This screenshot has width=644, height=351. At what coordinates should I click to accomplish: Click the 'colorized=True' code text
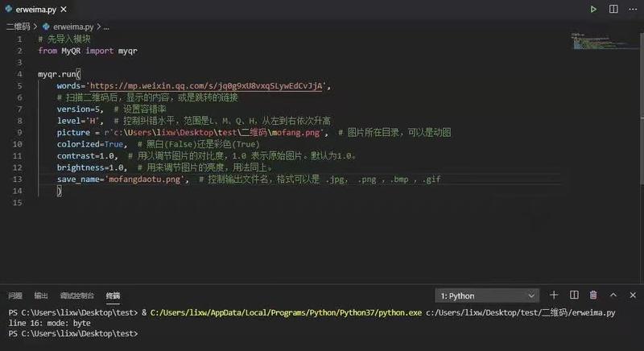click(90, 144)
